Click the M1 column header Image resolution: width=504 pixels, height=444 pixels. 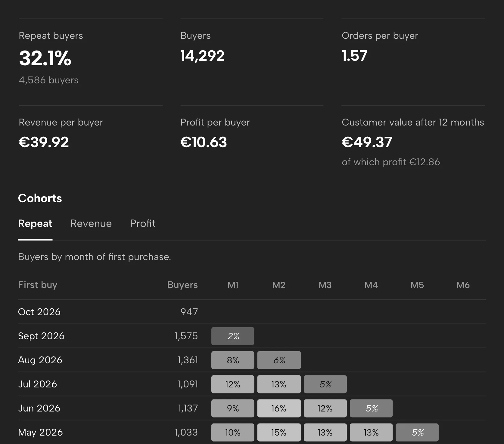[x=233, y=285]
